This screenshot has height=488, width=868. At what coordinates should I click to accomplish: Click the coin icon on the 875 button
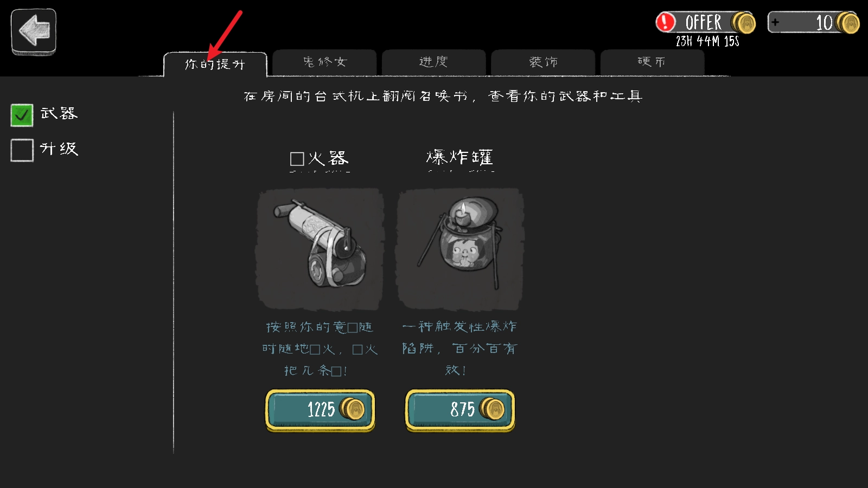[x=492, y=409]
